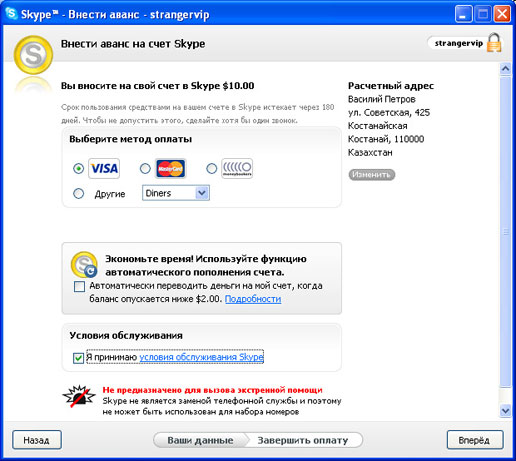Go back with the Назад button
Screen dimensions: 516x461
point(37,440)
